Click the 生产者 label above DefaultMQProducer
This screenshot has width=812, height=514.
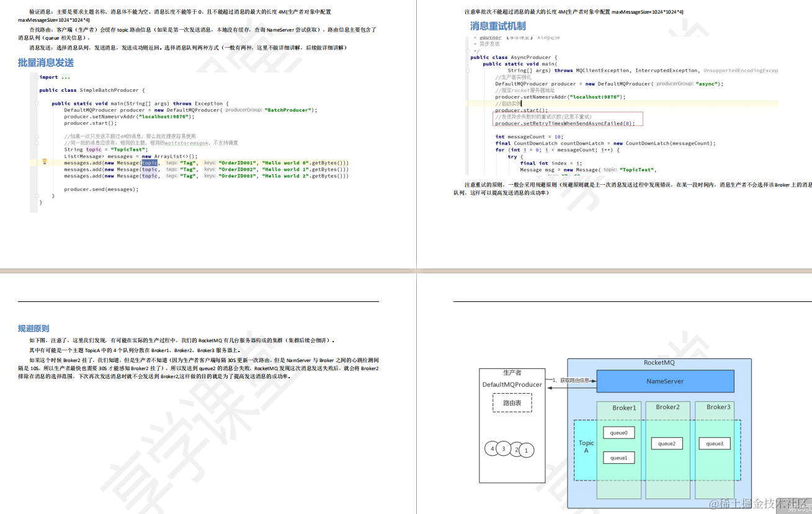512,373
